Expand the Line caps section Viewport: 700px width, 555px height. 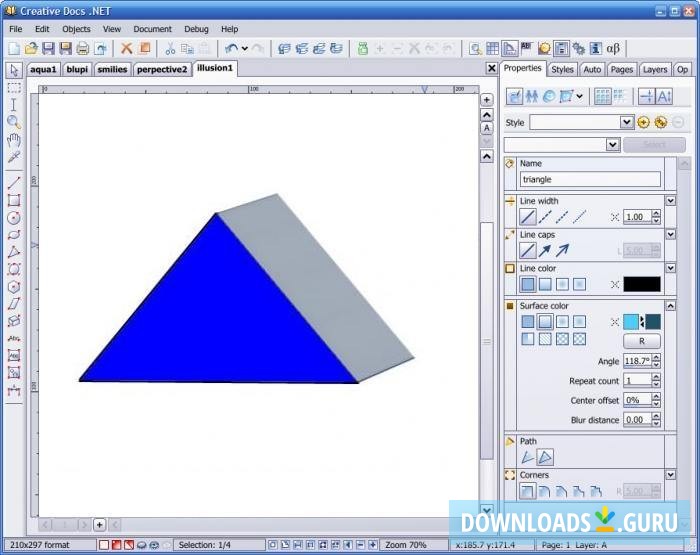671,234
